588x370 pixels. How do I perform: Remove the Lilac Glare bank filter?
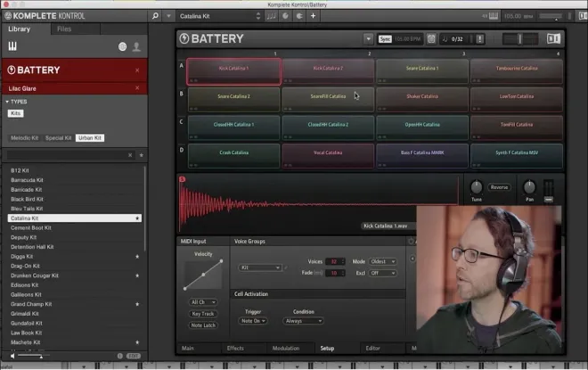pos(137,87)
